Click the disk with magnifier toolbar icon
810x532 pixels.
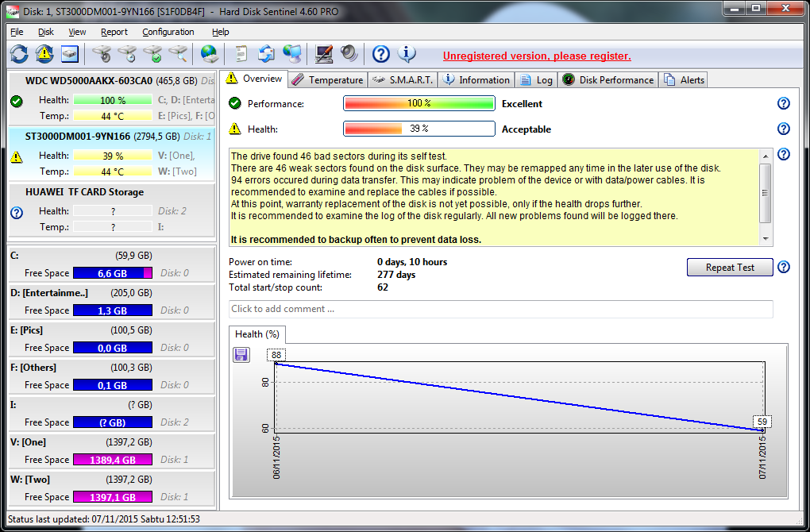point(178,54)
